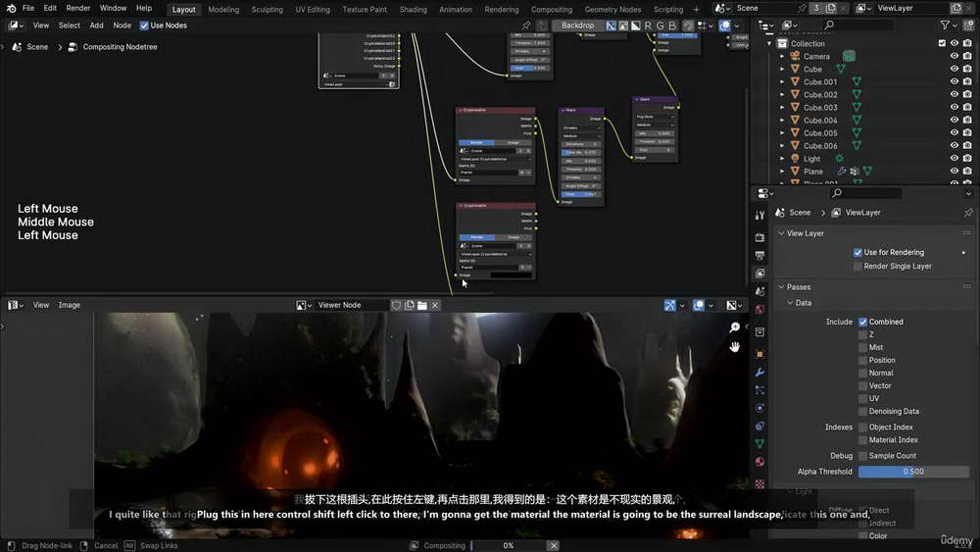980x552 pixels.
Task: Open the File menu
Action: (x=28, y=9)
